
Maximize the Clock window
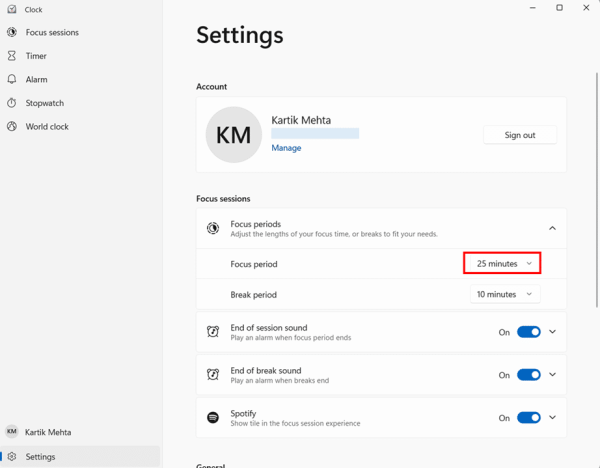[559, 8]
